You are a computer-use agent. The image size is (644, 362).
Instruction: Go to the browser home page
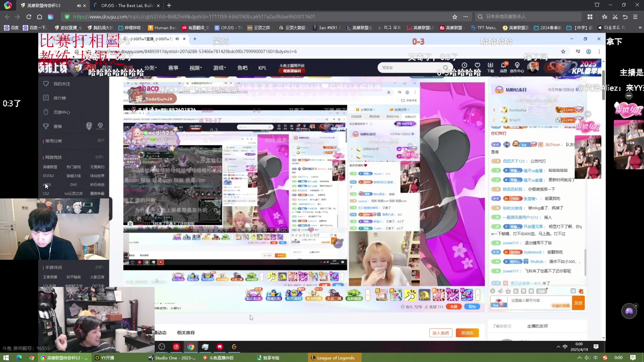[x=40, y=17]
